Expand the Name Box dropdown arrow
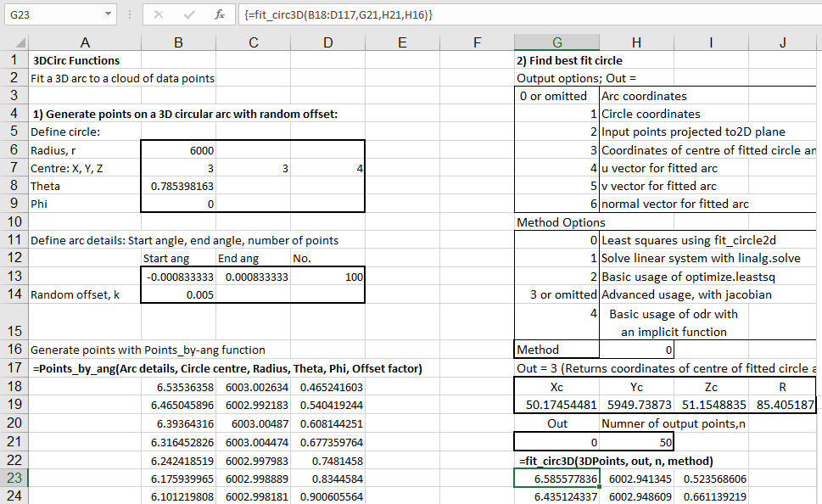822x504 pixels. [107, 15]
